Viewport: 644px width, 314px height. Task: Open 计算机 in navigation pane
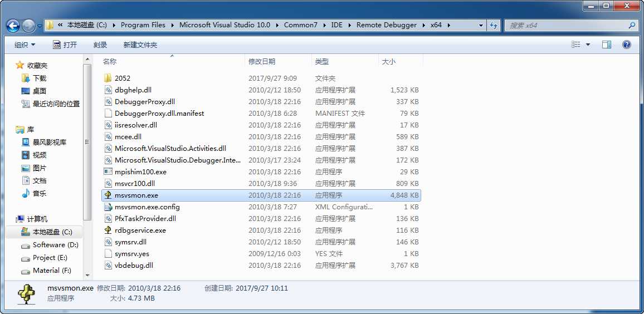[x=37, y=219]
